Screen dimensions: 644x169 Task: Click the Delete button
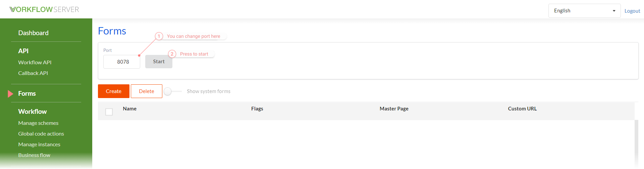147,91
